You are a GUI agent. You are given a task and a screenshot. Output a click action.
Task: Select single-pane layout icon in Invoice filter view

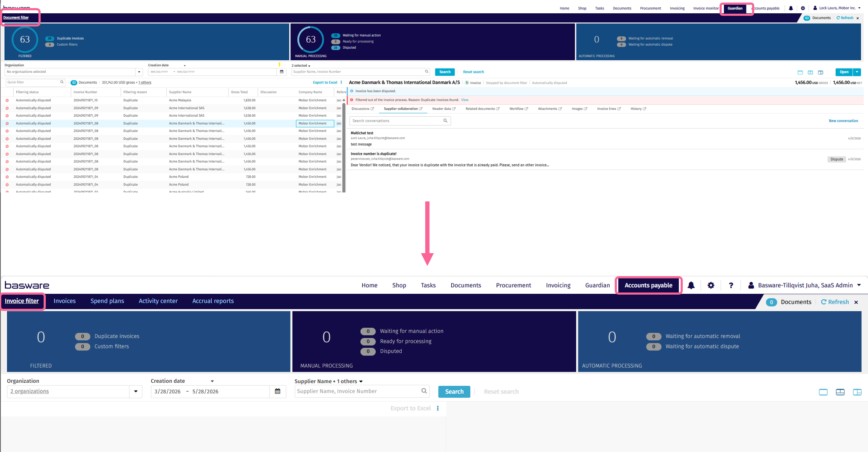tap(823, 392)
